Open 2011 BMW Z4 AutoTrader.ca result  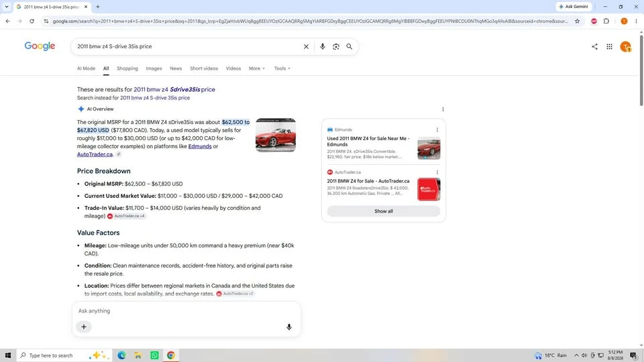[368, 181]
